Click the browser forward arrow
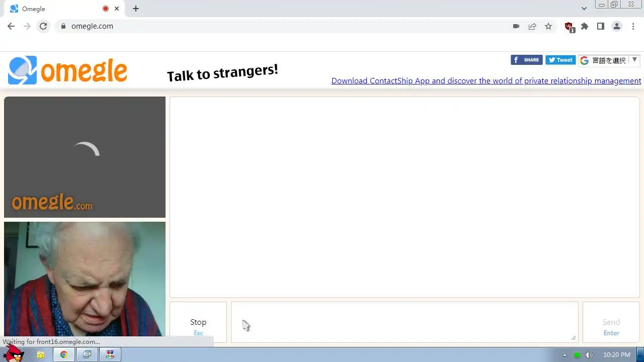This screenshot has height=362, width=644. click(27, 26)
